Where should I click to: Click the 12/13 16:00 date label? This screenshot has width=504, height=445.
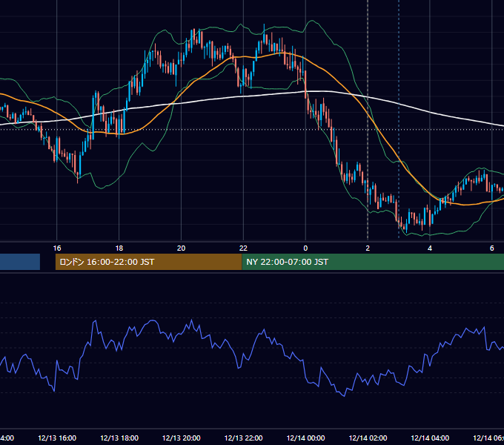(x=57, y=438)
